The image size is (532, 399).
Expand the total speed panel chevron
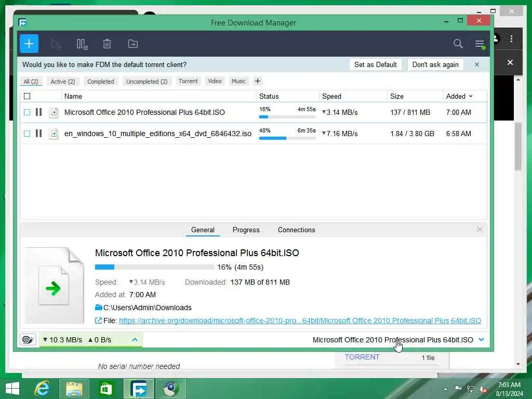135,340
